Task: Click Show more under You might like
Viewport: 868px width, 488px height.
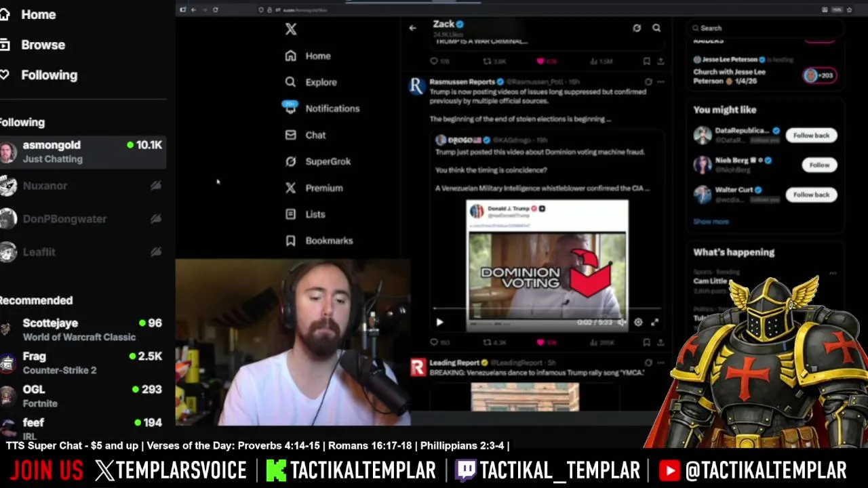Action: [711, 222]
